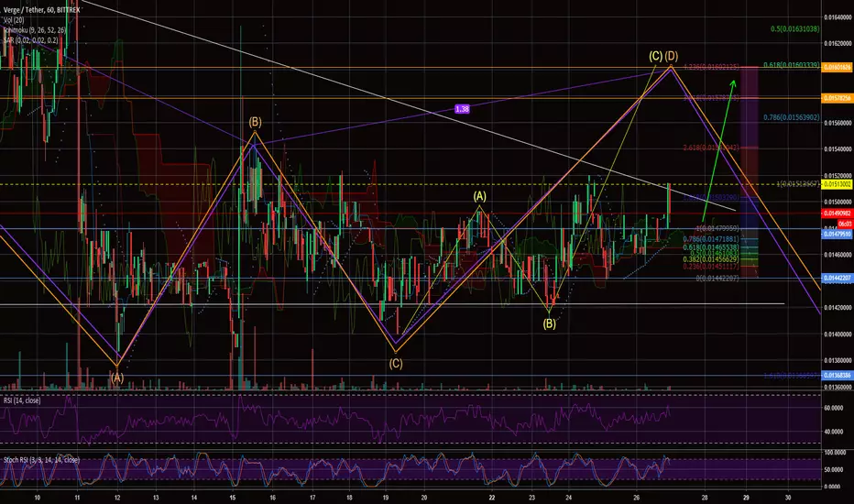Click the blue 0.01368386 price axis label
Viewport: 854px width, 504px height.
837,376
